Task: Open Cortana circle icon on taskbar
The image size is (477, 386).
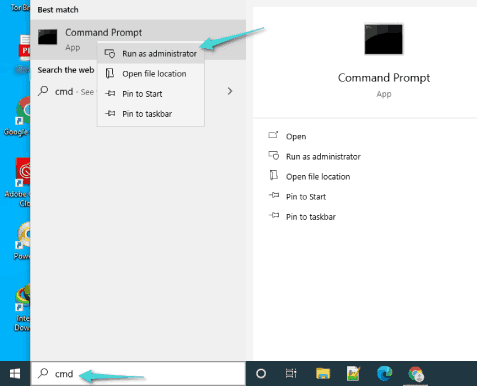Action: 261,374
